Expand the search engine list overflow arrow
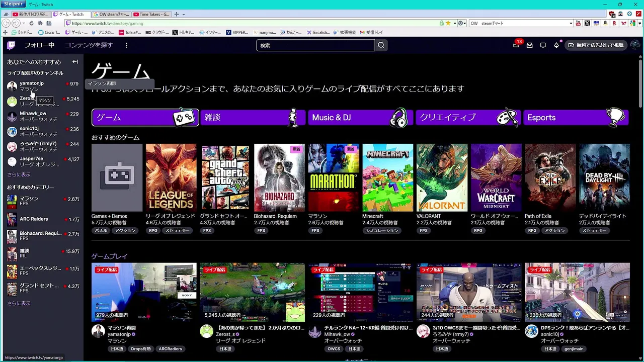The width and height of the screenshot is (644, 362). tap(640, 23)
